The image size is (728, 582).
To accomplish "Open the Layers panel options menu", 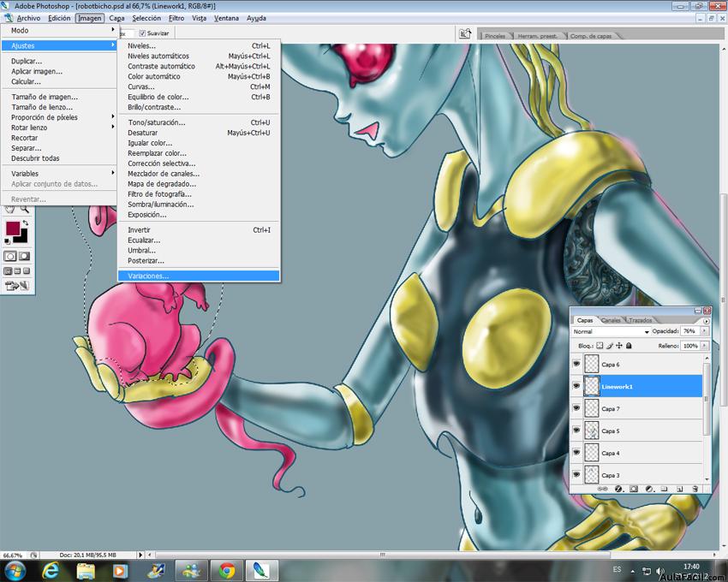I will click(707, 321).
